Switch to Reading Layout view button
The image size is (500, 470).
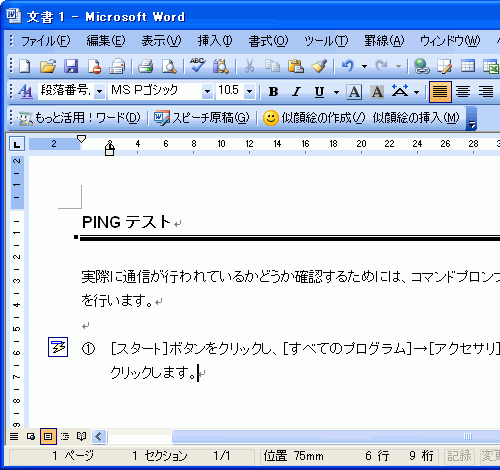(82, 436)
